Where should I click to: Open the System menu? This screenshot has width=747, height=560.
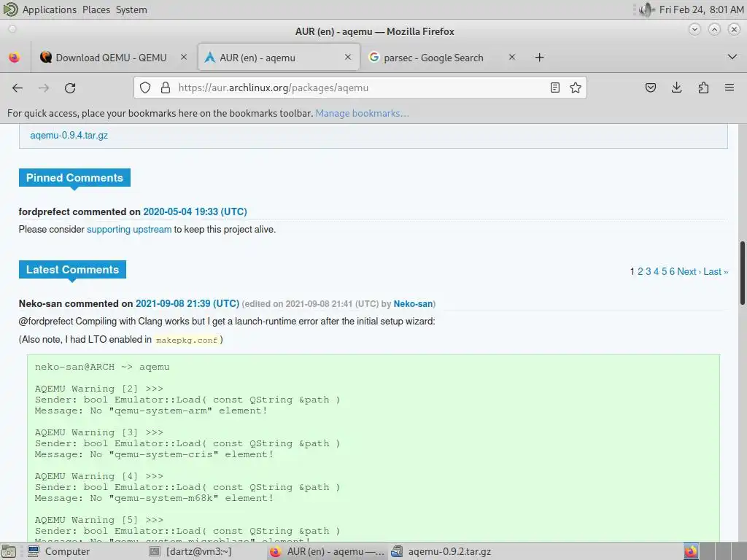coord(131,9)
